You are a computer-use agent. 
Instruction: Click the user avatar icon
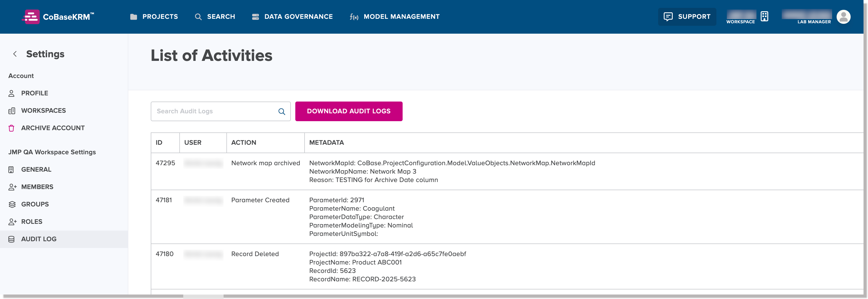tap(844, 17)
